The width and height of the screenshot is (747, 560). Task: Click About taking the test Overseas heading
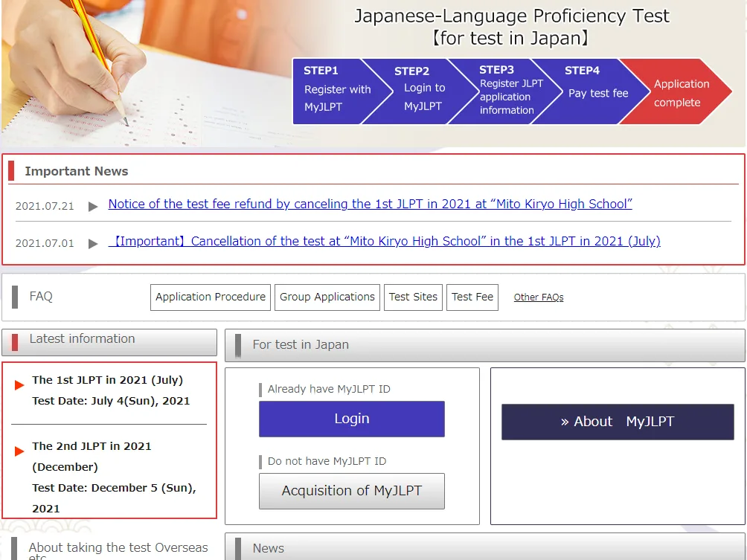(x=118, y=550)
